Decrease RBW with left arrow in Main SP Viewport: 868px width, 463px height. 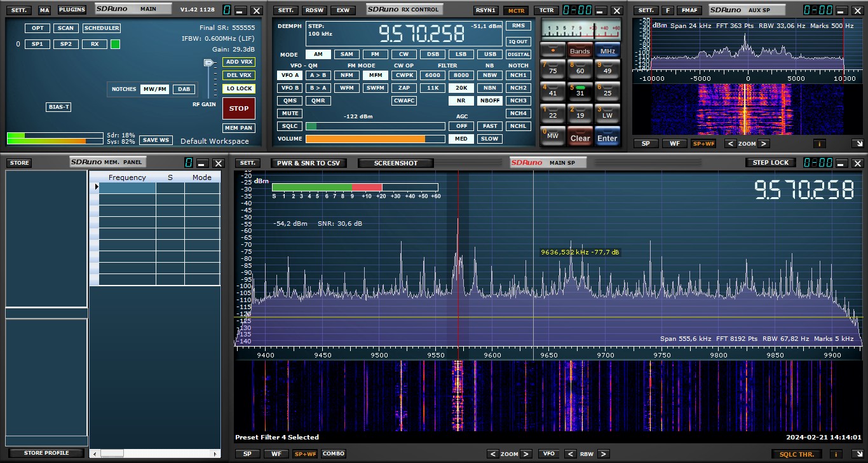click(571, 453)
